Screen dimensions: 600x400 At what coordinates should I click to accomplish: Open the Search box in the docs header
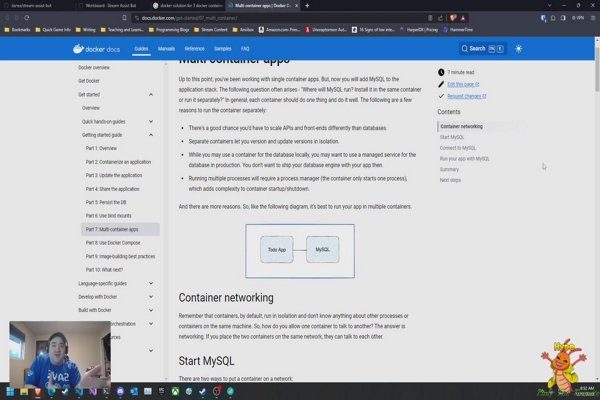[483, 49]
